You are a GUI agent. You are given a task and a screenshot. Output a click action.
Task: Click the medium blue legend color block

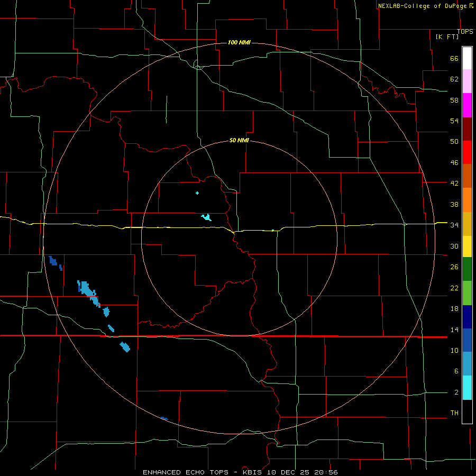467,340
